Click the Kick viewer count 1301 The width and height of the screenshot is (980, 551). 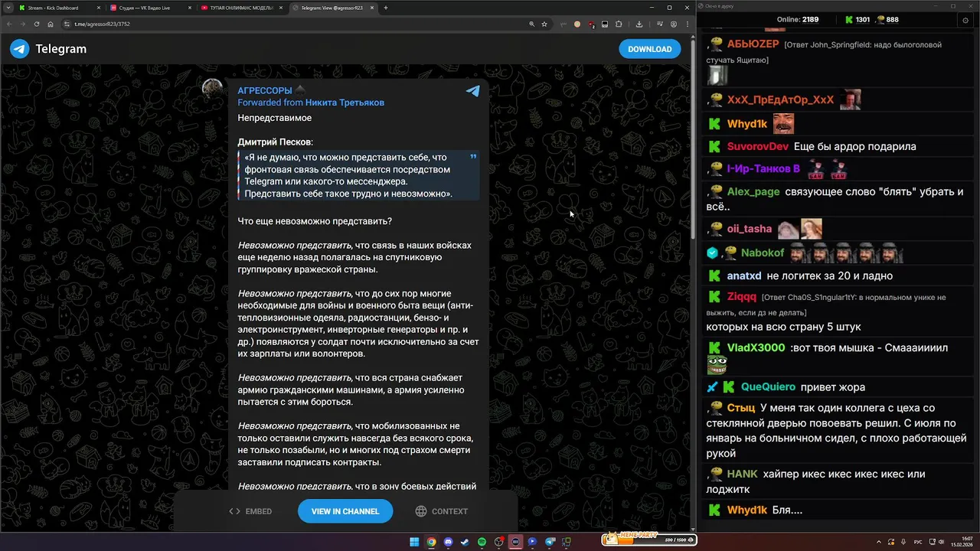(857, 20)
